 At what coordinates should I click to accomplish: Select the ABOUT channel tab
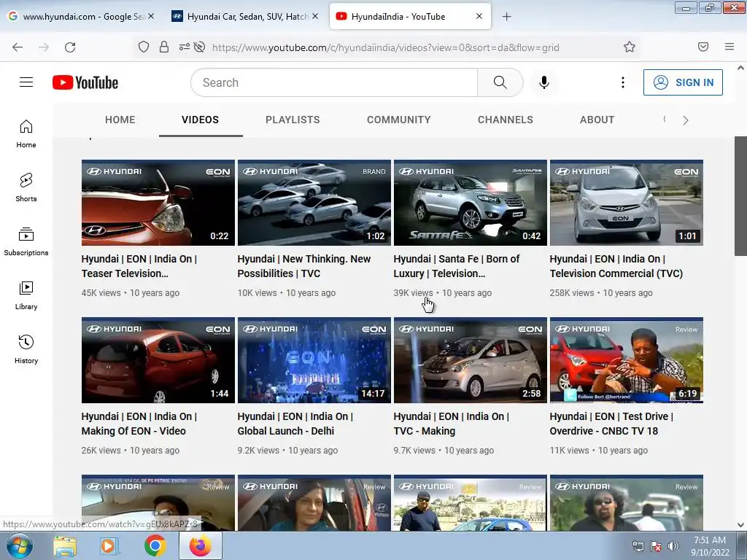(597, 120)
